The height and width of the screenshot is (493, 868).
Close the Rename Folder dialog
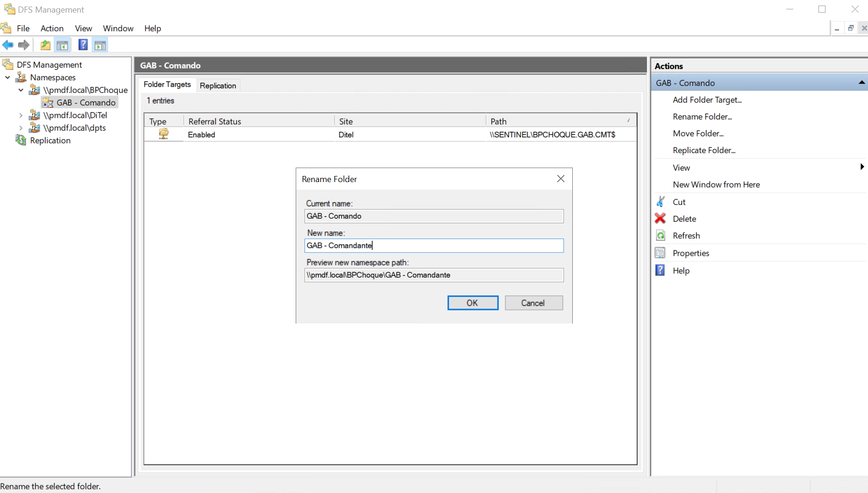561,179
